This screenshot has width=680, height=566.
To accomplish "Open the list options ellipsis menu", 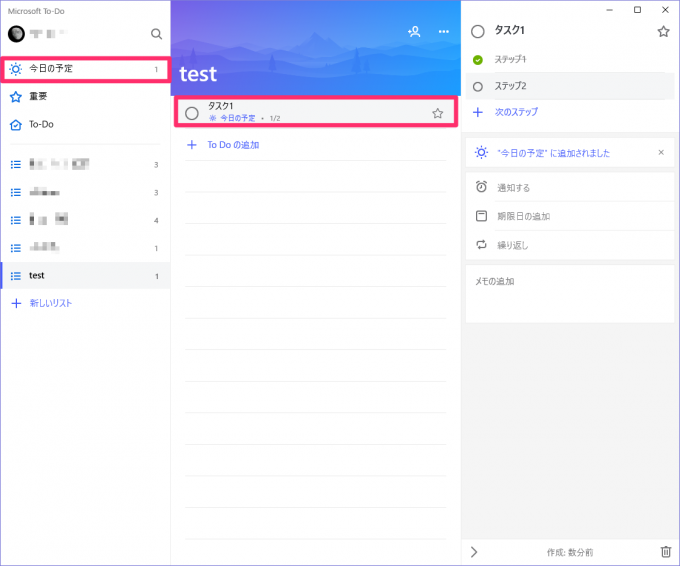I will [x=443, y=31].
